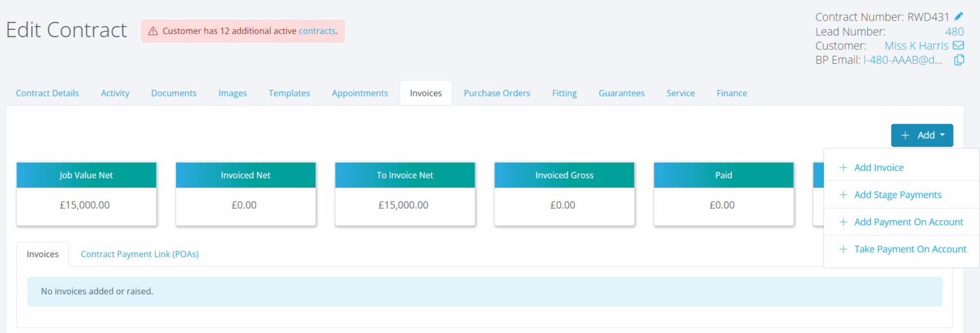
Task: Open the Finance tab
Action: pyautogui.click(x=731, y=93)
